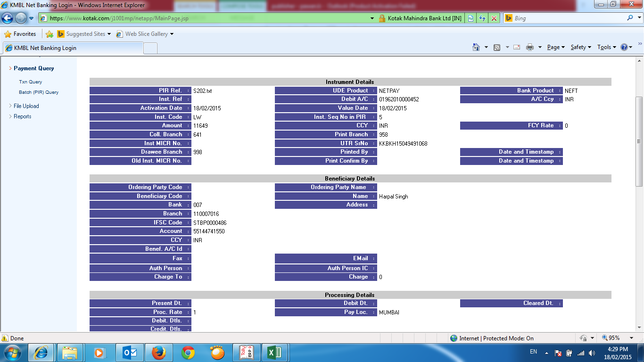Open the Recent Pages dropdown beside Forward

pos(31,18)
